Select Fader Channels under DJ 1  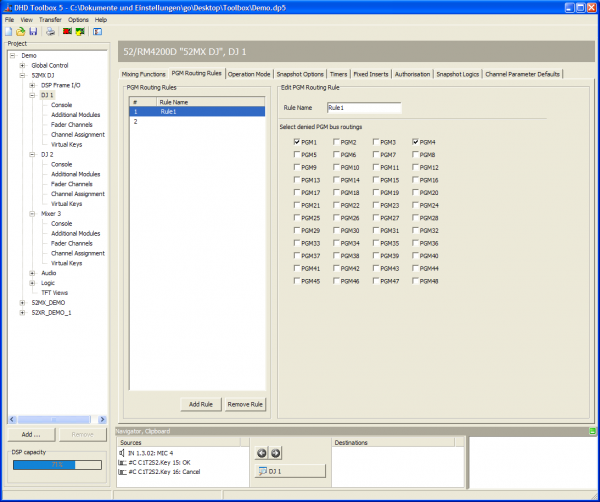pos(72,125)
